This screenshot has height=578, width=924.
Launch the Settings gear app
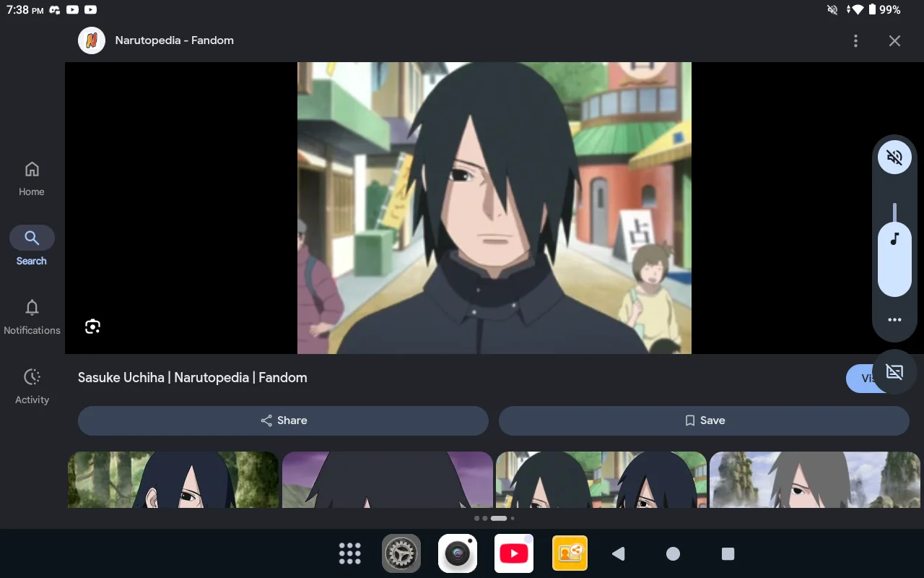pyautogui.click(x=401, y=553)
